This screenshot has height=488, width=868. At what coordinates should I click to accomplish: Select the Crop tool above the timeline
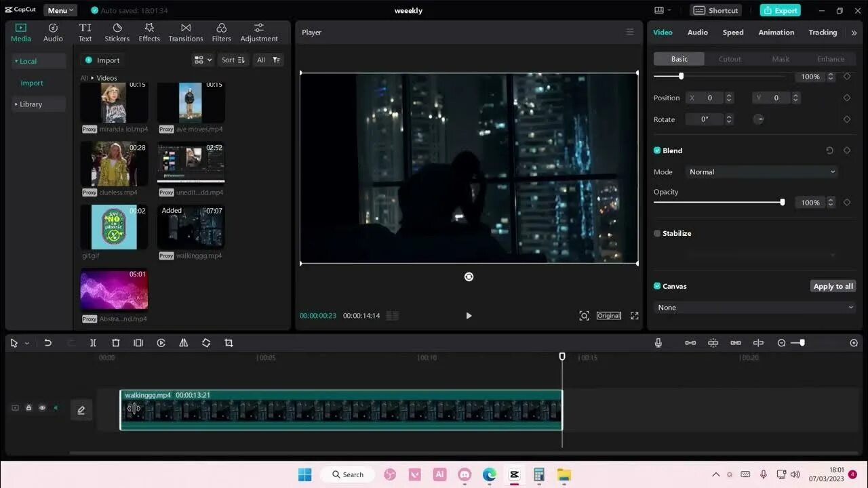pyautogui.click(x=229, y=343)
